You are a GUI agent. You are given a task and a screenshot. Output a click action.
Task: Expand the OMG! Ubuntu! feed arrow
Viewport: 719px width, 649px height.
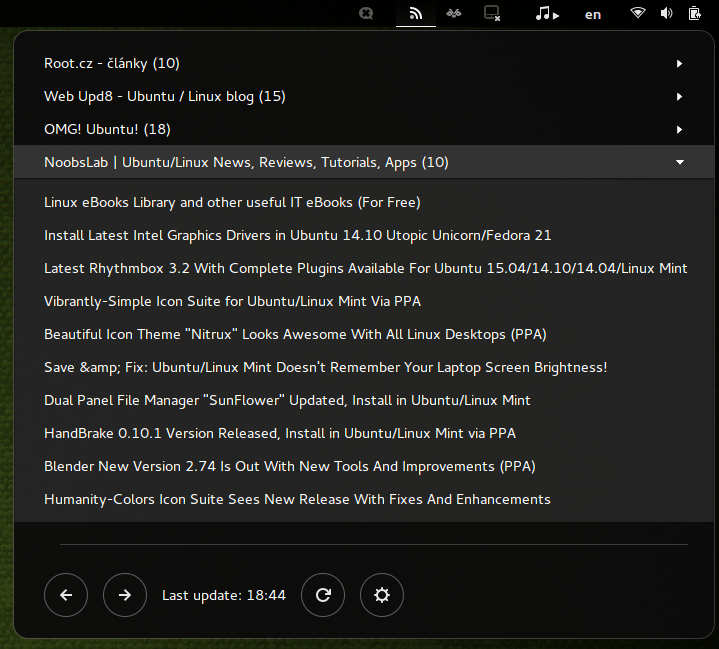[x=680, y=130]
